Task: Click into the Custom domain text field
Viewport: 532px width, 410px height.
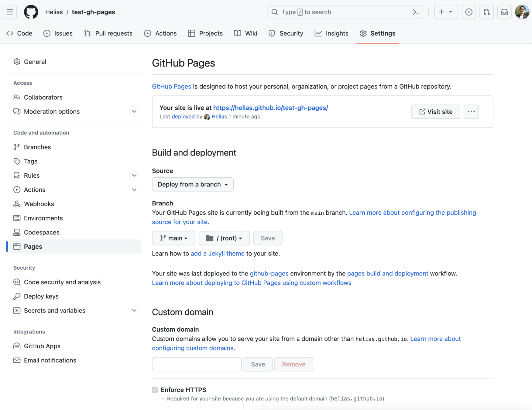Action: (197, 364)
